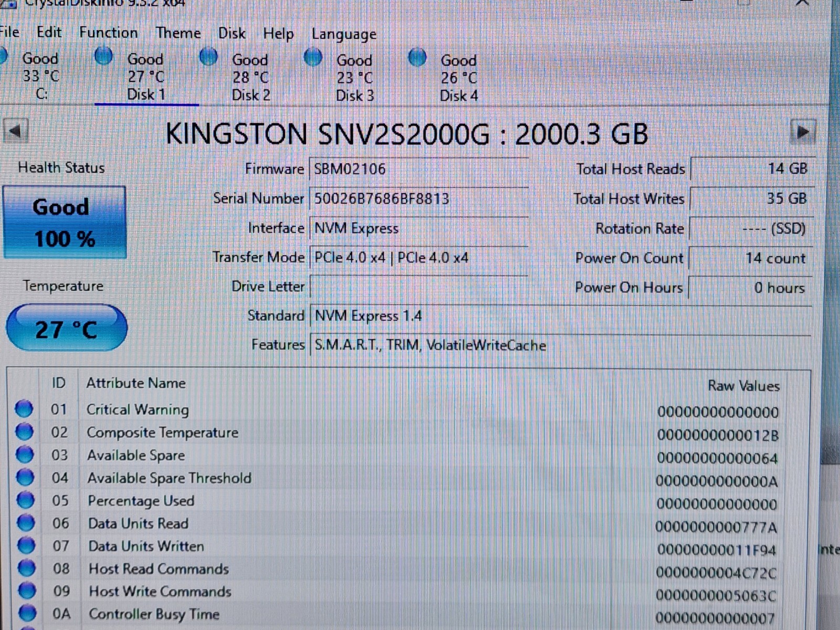Viewport: 840px width, 630px height.
Task: Click the Interface field NVM Express
Action: tap(418, 228)
